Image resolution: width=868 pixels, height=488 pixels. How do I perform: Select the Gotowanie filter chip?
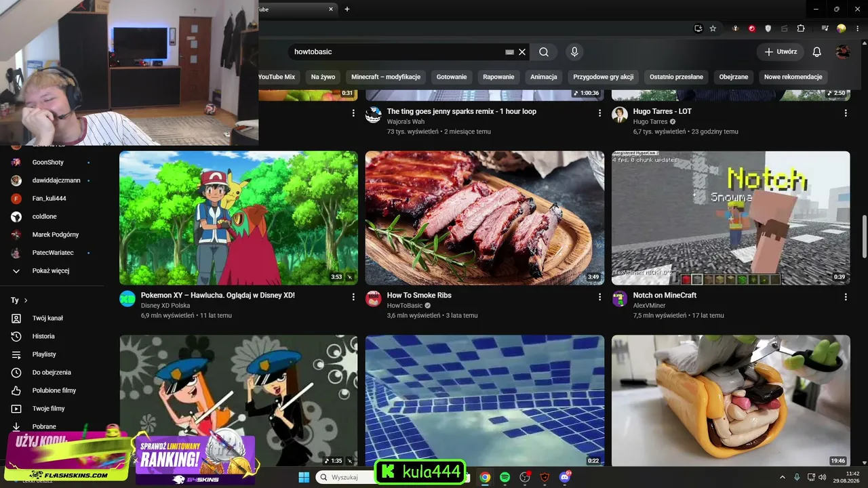click(x=452, y=77)
